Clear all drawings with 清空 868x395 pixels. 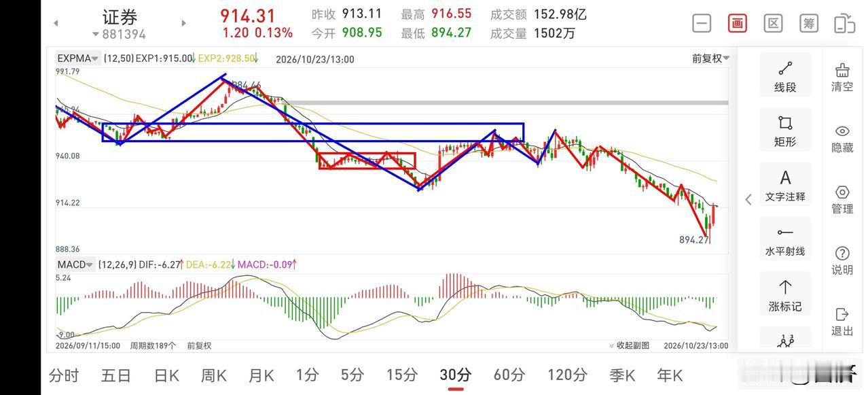click(x=842, y=77)
